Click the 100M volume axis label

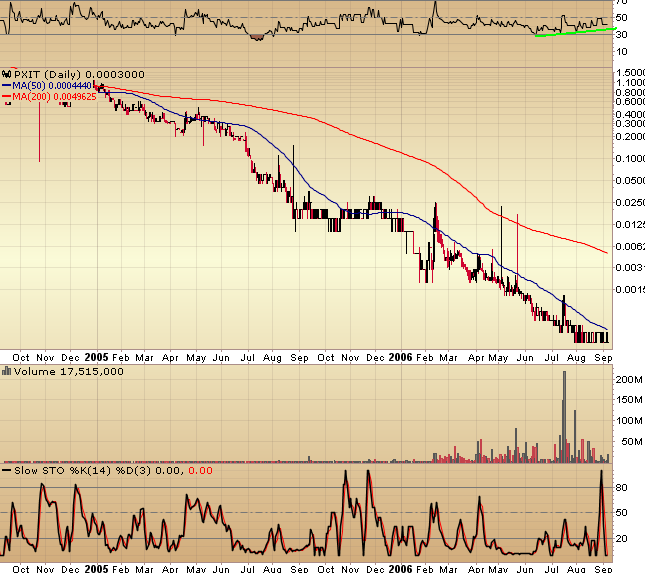click(x=629, y=420)
